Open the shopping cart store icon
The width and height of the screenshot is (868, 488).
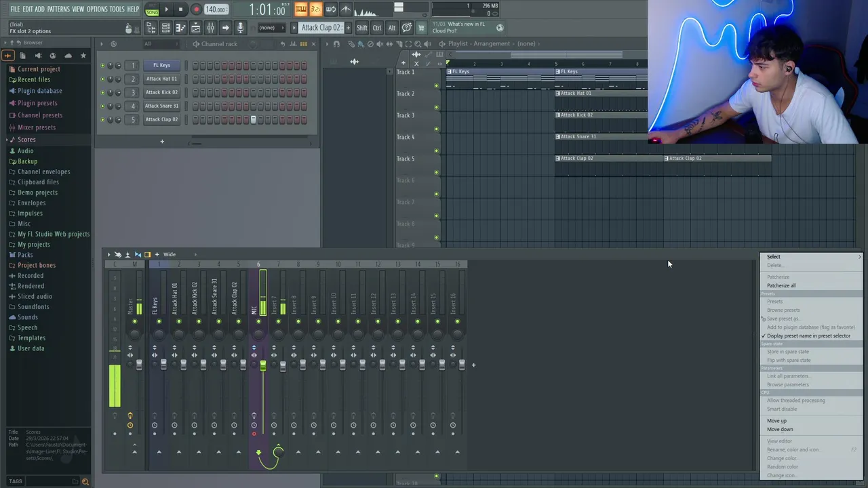[421, 28]
